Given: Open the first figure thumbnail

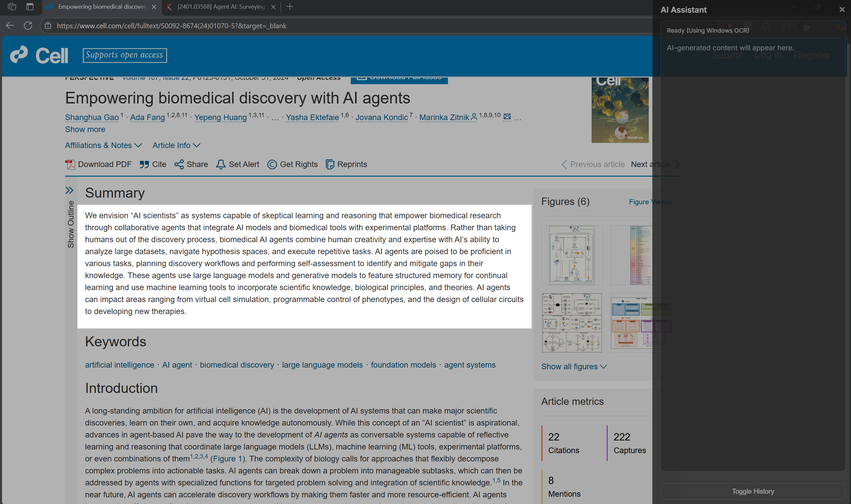Looking at the screenshot, I should pyautogui.click(x=572, y=255).
